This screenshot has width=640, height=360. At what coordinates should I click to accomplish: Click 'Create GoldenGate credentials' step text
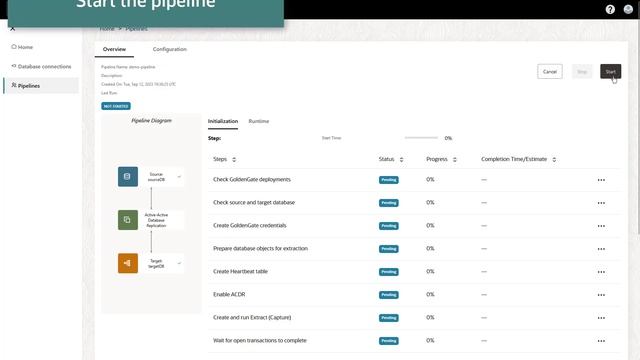pos(250,225)
